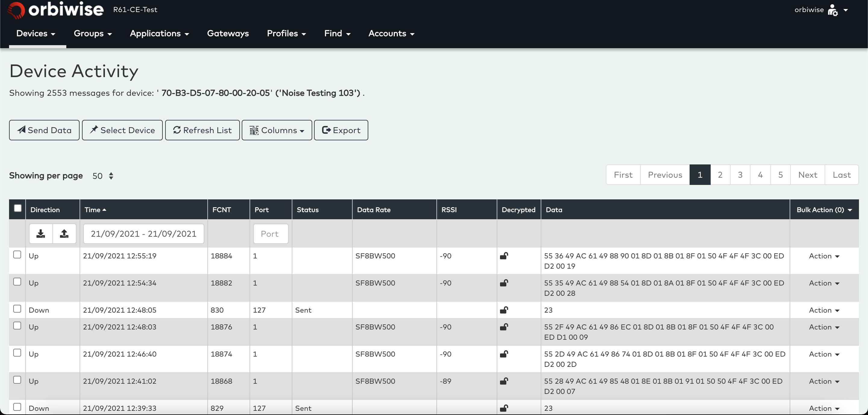Check the row with time 12:55:19
Viewport: 868px width, 415px height.
tap(17, 254)
